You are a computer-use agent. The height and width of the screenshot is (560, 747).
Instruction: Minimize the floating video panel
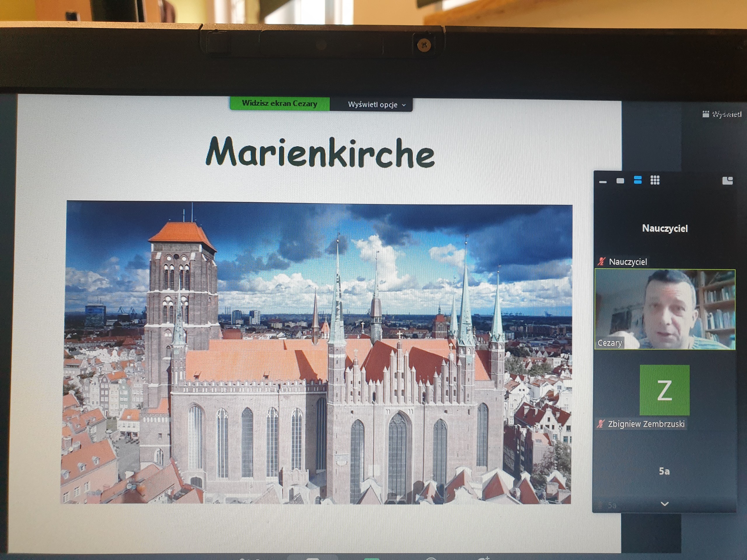[x=603, y=182]
